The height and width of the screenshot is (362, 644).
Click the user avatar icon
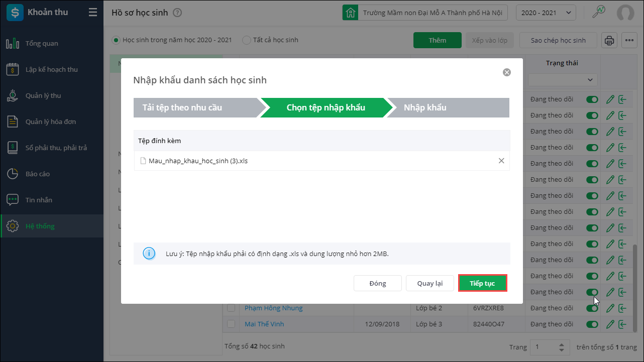[x=625, y=13]
